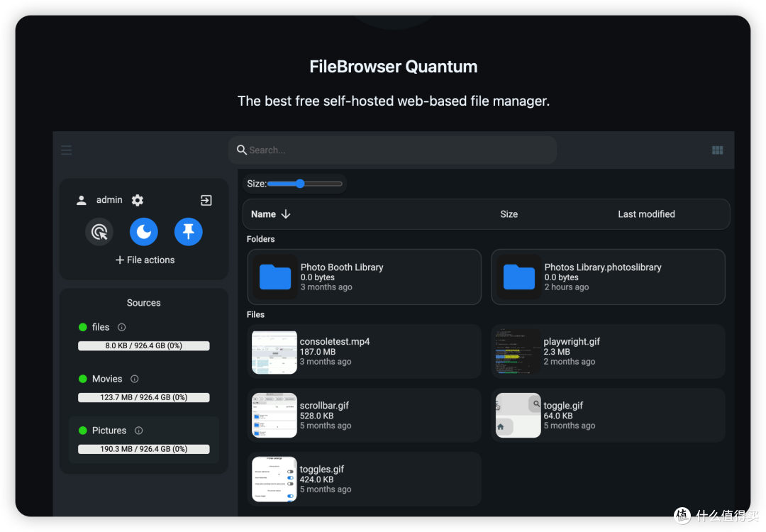
Task: Select consoletest.mp4 thumbnail
Action: click(274, 353)
